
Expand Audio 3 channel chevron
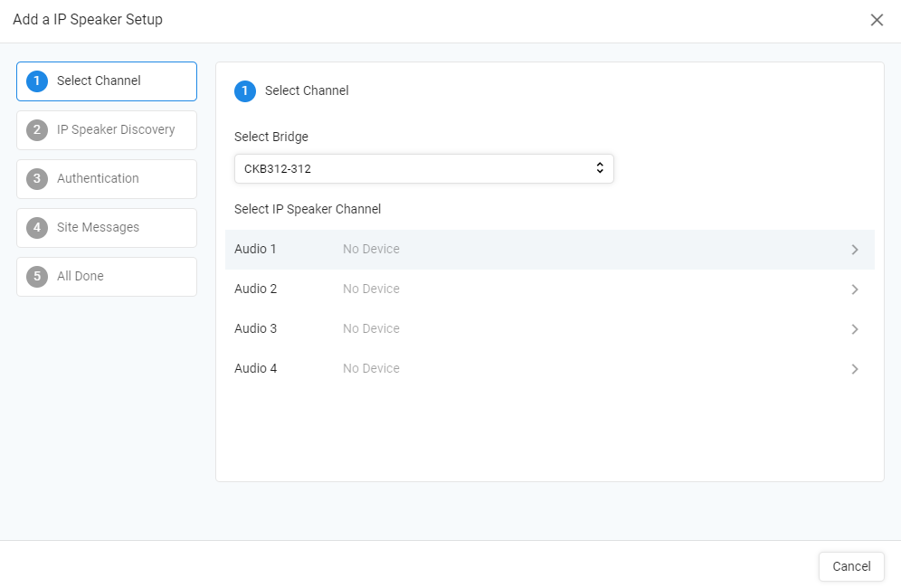855,328
